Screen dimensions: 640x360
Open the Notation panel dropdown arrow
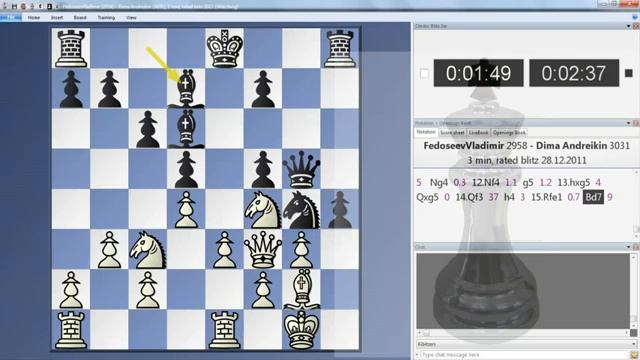629,123
